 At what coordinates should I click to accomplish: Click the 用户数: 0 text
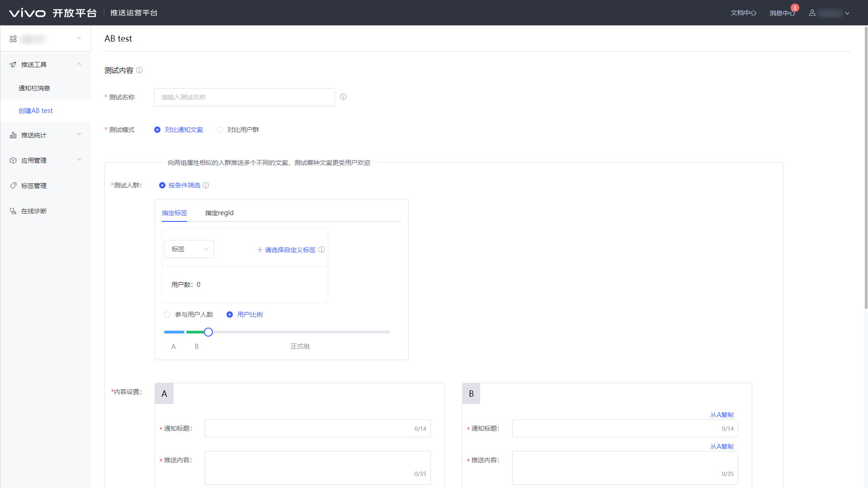186,285
